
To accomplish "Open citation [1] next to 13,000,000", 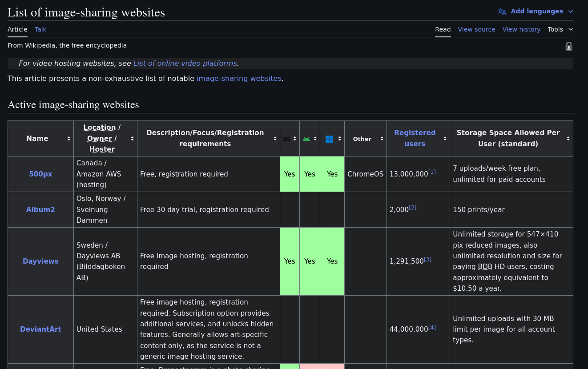I will click(x=432, y=172).
